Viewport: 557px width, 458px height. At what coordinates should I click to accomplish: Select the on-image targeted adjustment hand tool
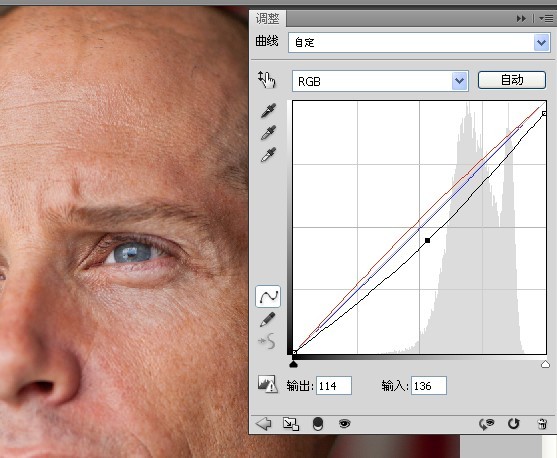click(x=266, y=80)
